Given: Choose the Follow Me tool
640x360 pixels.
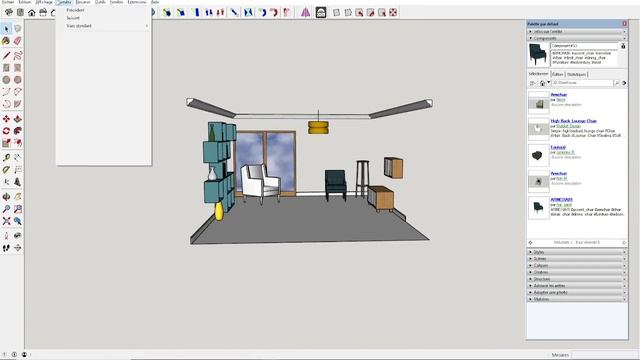Looking at the screenshot, I should pyautogui.click(x=18, y=131).
